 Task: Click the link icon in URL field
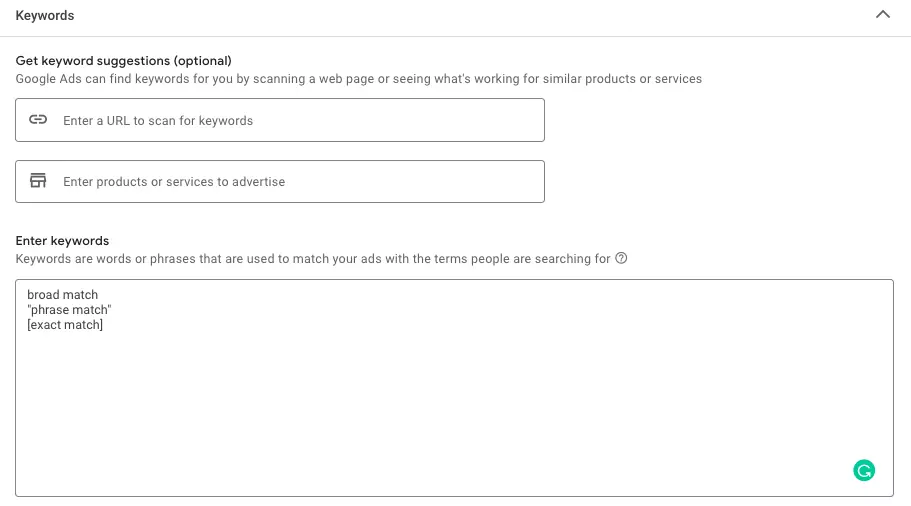coord(38,120)
